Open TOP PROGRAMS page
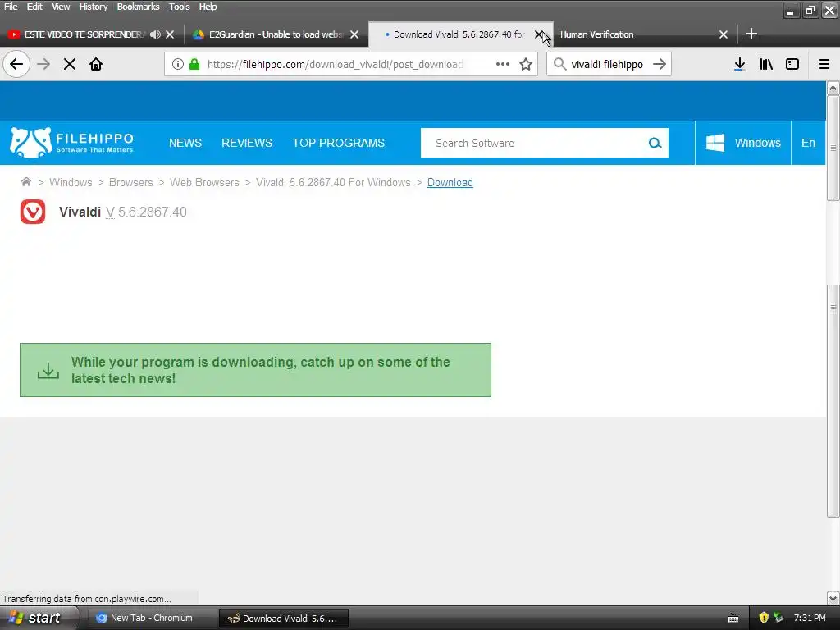The height and width of the screenshot is (630, 840). pos(339,143)
